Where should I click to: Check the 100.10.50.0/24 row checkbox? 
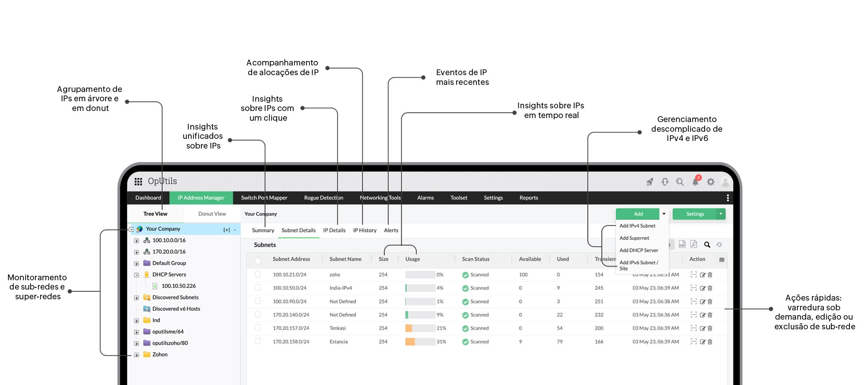258,287
